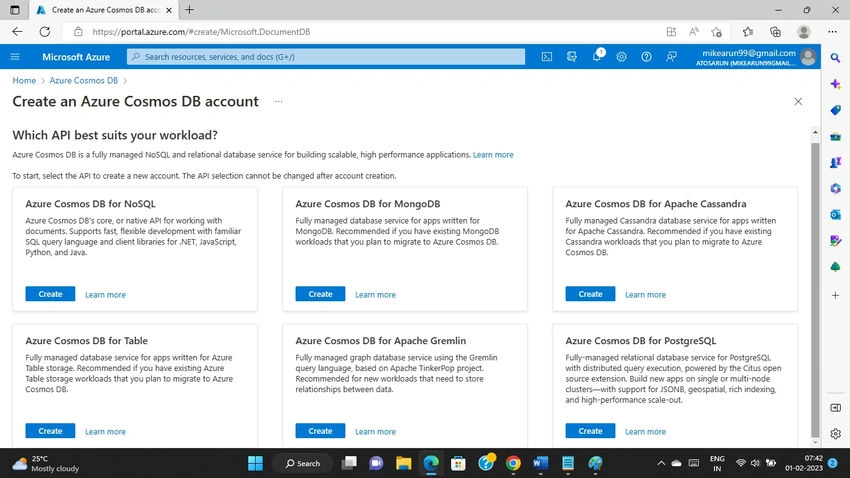
Task: Open Azure portal settings gear
Action: click(x=621, y=56)
